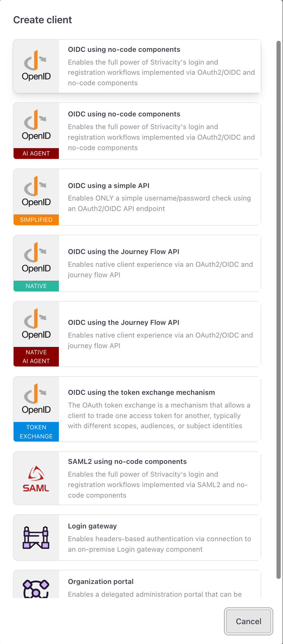The width and height of the screenshot is (283, 644).
Task: Click the OpenID logo above NATIVE AI AGENT badge
Action: tap(36, 324)
